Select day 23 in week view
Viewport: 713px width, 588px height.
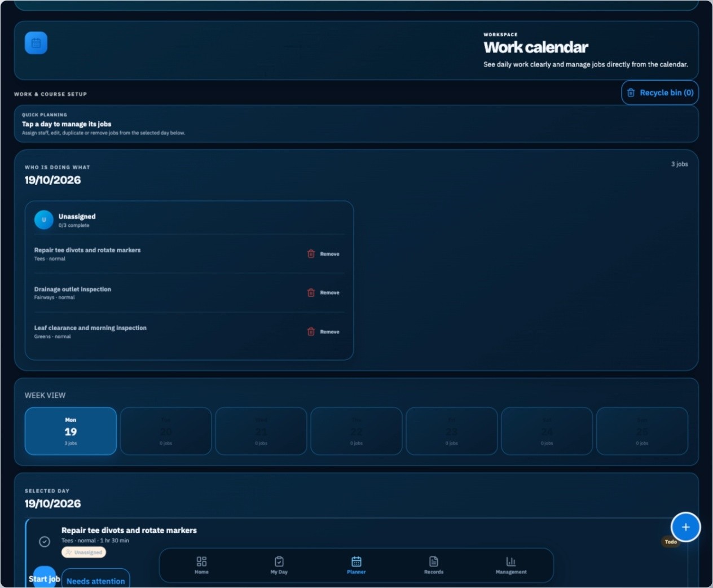pyautogui.click(x=451, y=431)
